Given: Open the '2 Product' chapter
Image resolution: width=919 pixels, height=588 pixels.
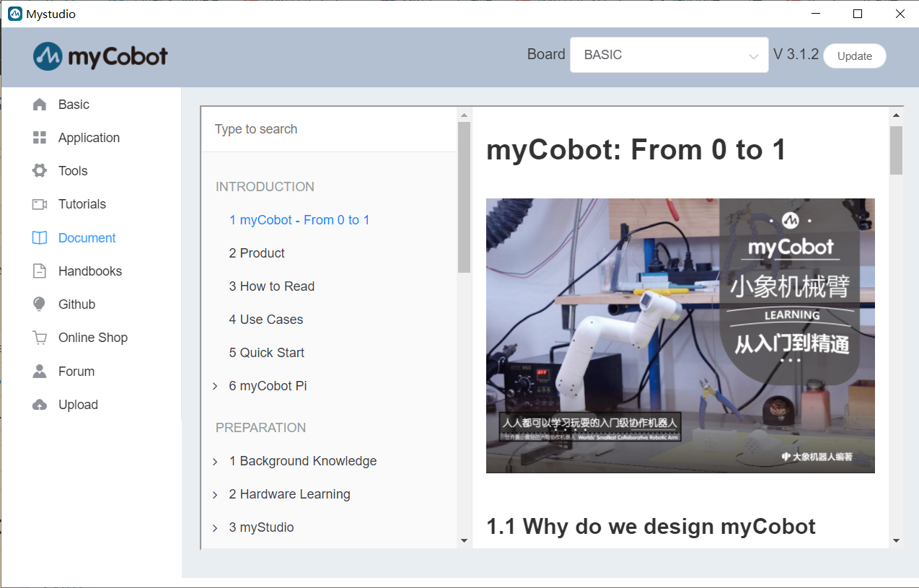Looking at the screenshot, I should pos(257,253).
